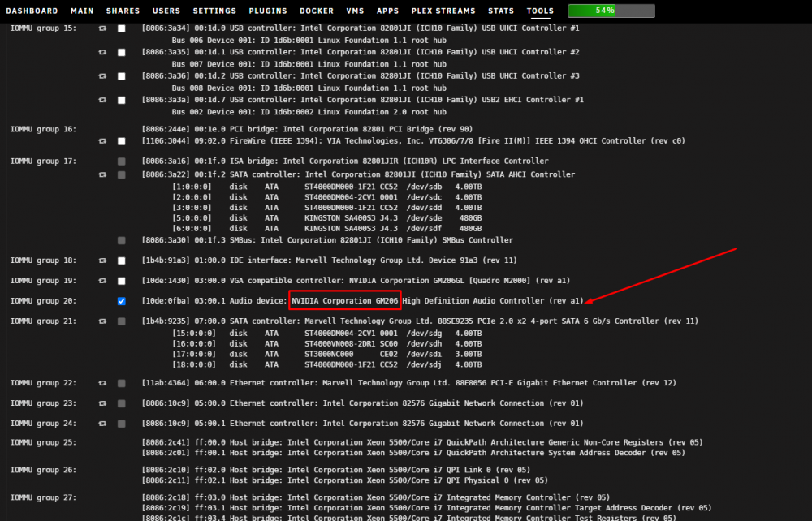Click the KINGSTON disk /dev/sde row
The image size is (812, 521).
326,217
